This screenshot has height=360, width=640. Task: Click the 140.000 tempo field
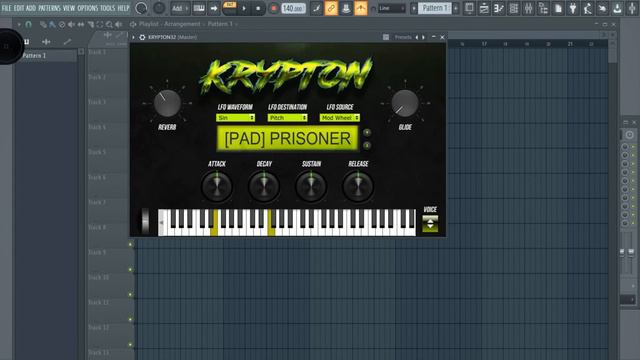(293, 8)
